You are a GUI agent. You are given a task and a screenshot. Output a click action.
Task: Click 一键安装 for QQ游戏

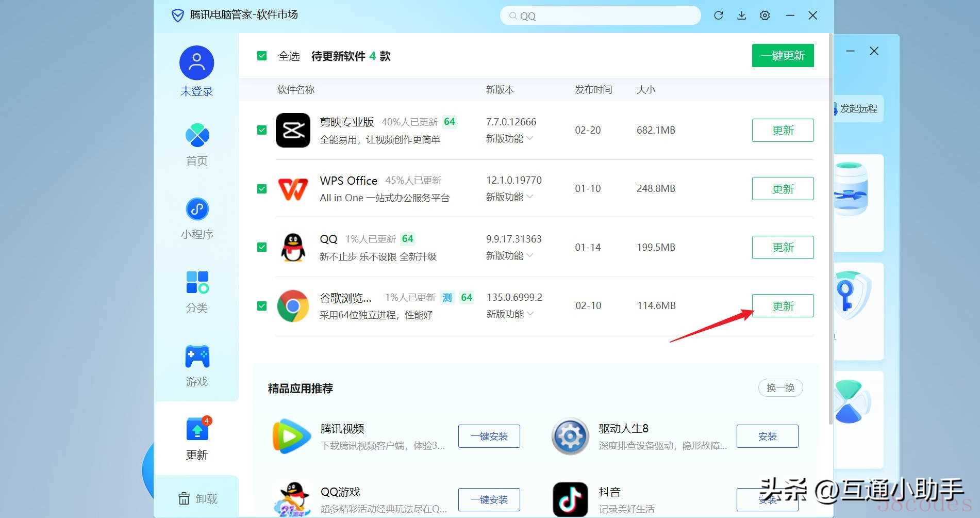click(489, 499)
